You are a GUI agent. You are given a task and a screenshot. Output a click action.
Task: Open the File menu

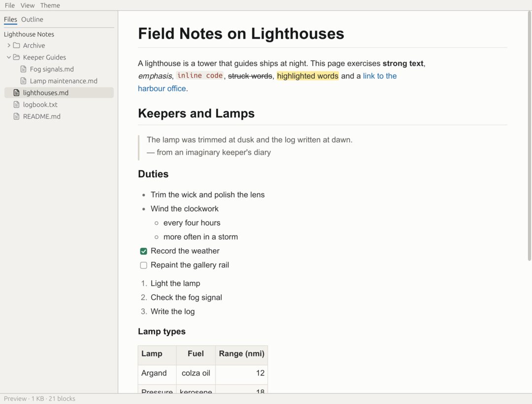click(x=9, y=5)
